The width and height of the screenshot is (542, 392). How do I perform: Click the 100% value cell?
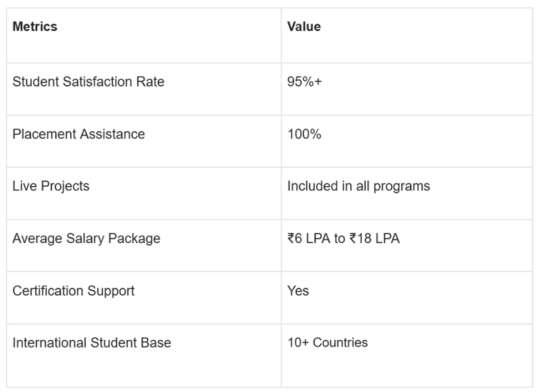pos(304,134)
